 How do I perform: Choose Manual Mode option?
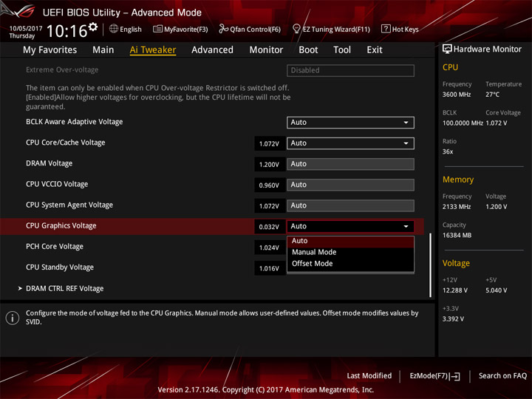point(350,252)
